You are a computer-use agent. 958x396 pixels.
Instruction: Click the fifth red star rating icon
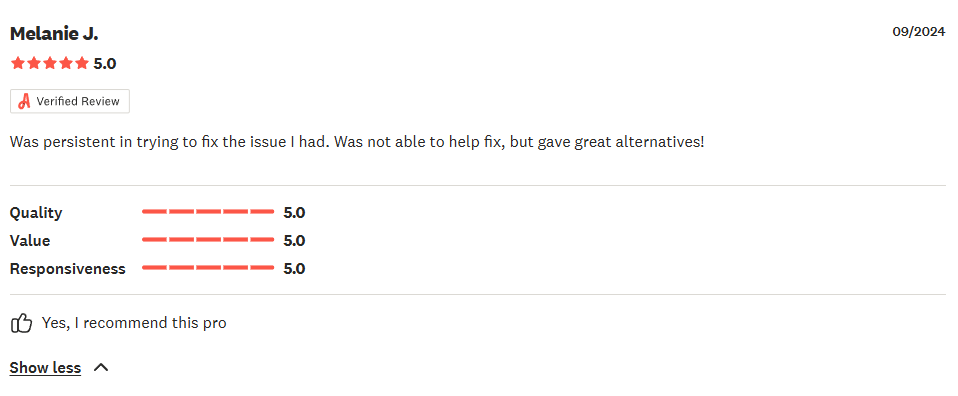82,63
